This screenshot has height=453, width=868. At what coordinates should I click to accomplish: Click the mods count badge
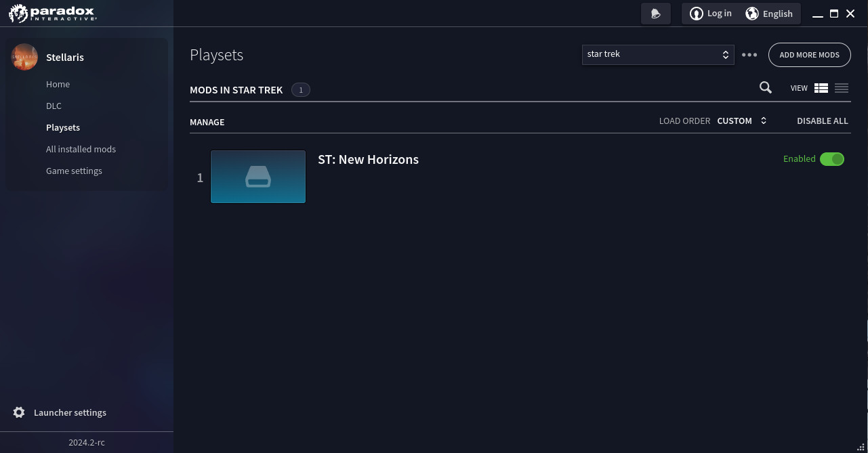301,89
